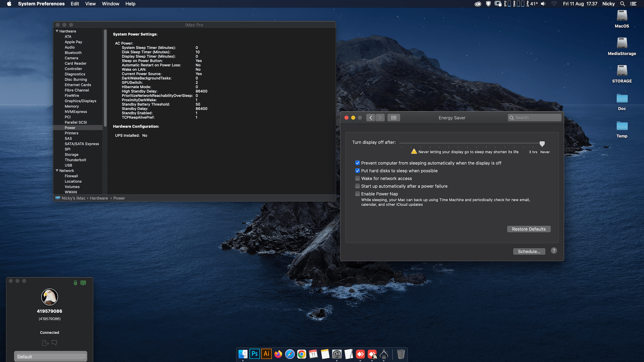Uncheck Prevent computer from sleeping automatically
The image size is (644, 362).
pos(358,163)
